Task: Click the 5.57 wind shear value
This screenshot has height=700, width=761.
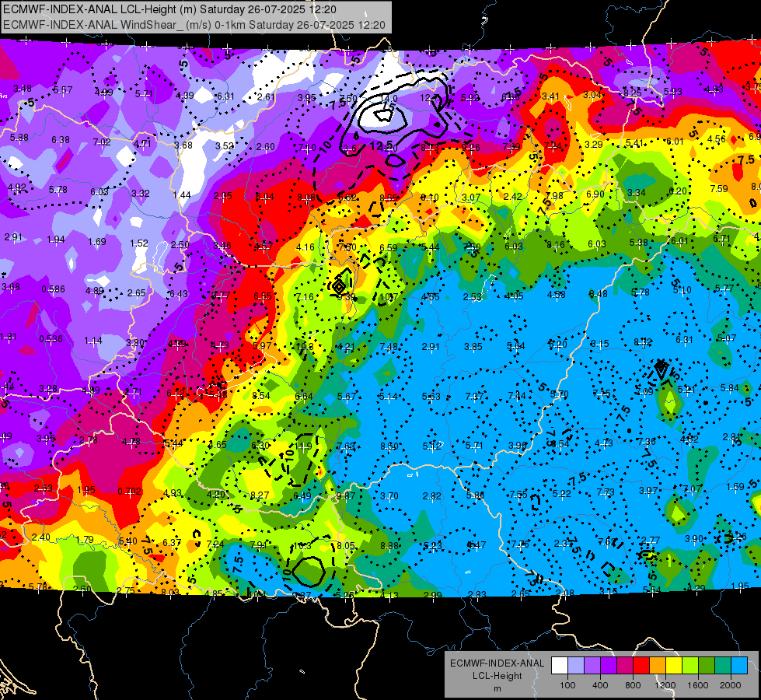Action: coord(63,90)
